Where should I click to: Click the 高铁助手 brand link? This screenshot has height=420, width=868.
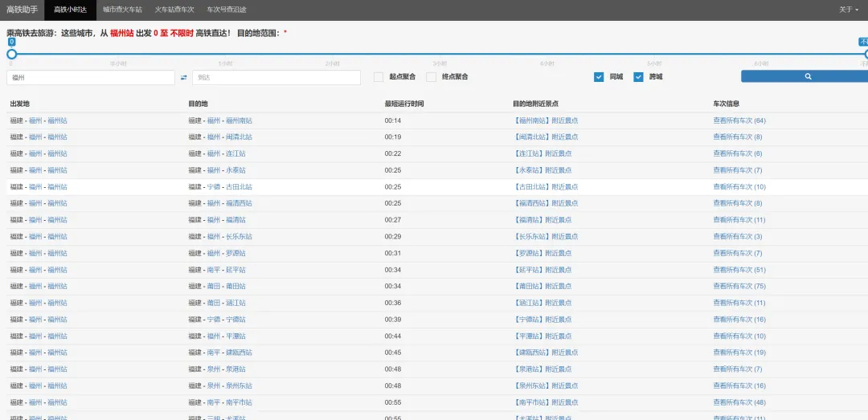pos(23,10)
